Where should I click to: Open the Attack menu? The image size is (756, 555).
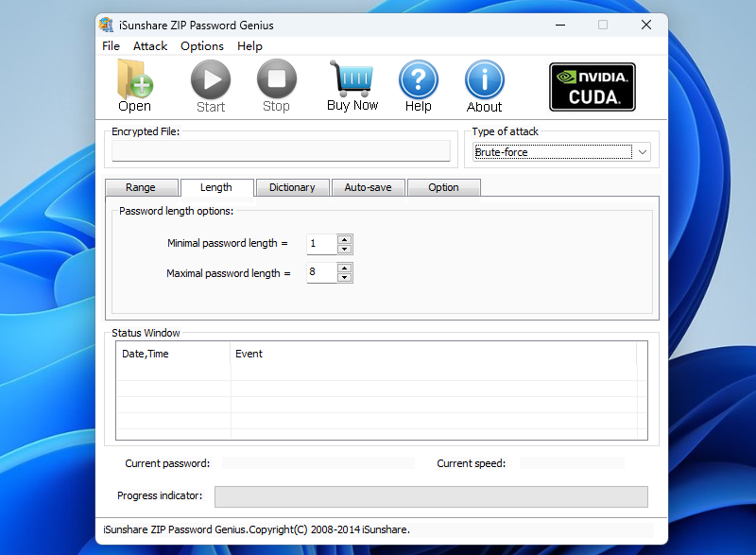coord(150,46)
